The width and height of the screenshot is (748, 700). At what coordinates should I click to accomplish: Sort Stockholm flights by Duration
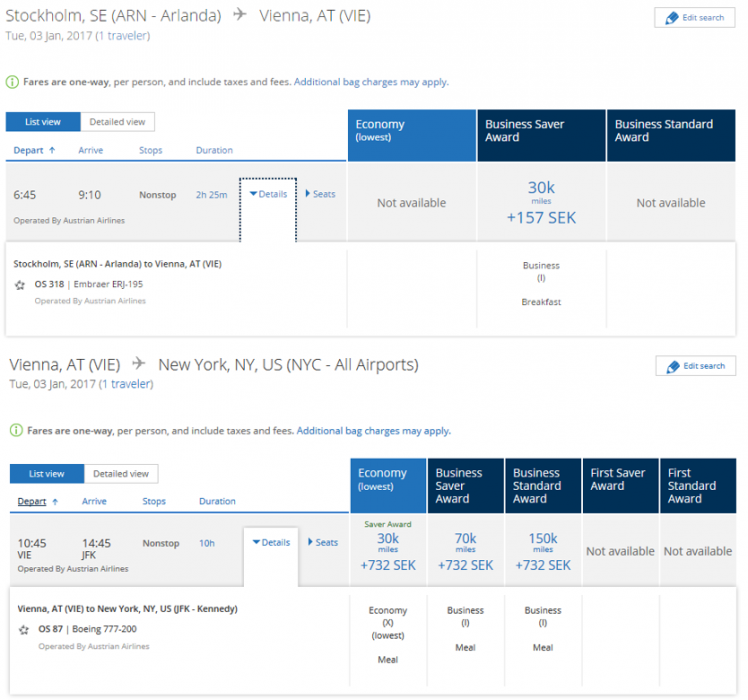(214, 150)
